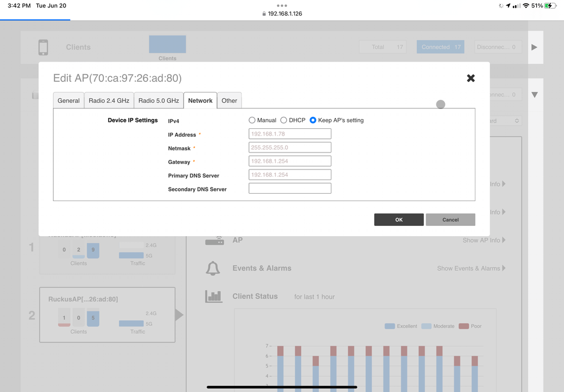Open the Other tab
564x392 pixels.
pyautogui.click(x=229, y=101)
